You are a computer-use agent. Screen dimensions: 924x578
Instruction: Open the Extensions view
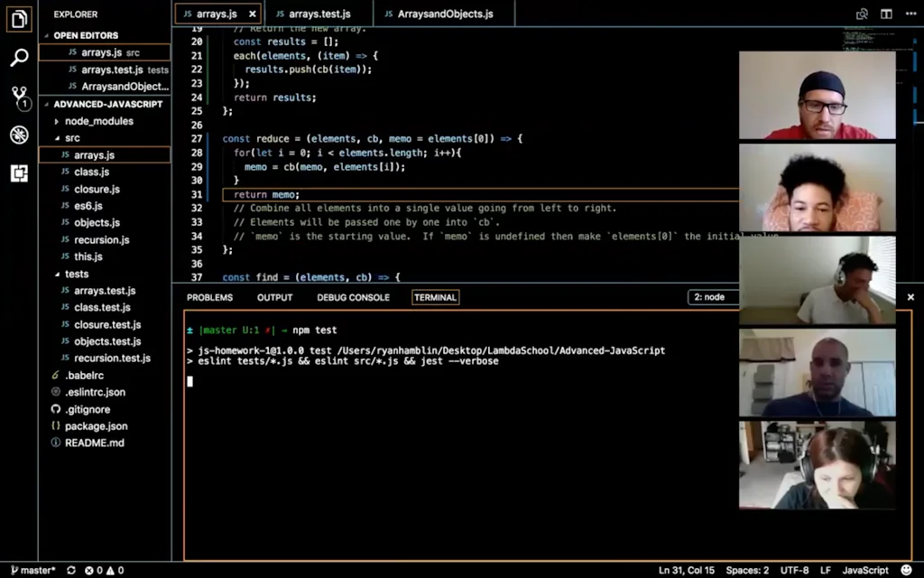tap(19, 173)
